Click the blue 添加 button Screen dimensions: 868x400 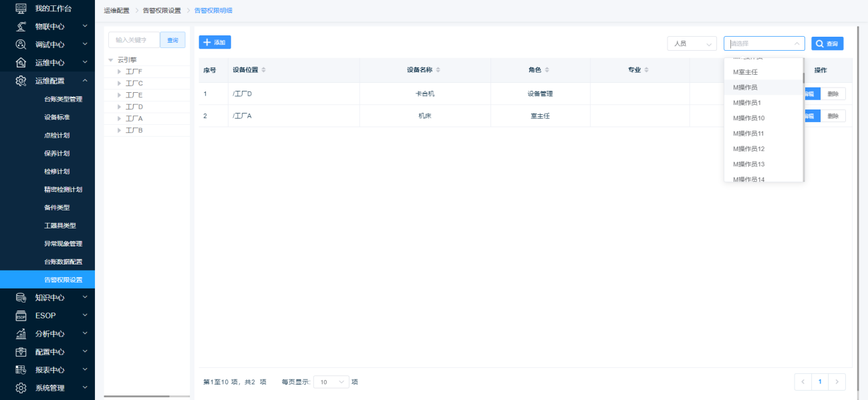click(x=214, y=42)
